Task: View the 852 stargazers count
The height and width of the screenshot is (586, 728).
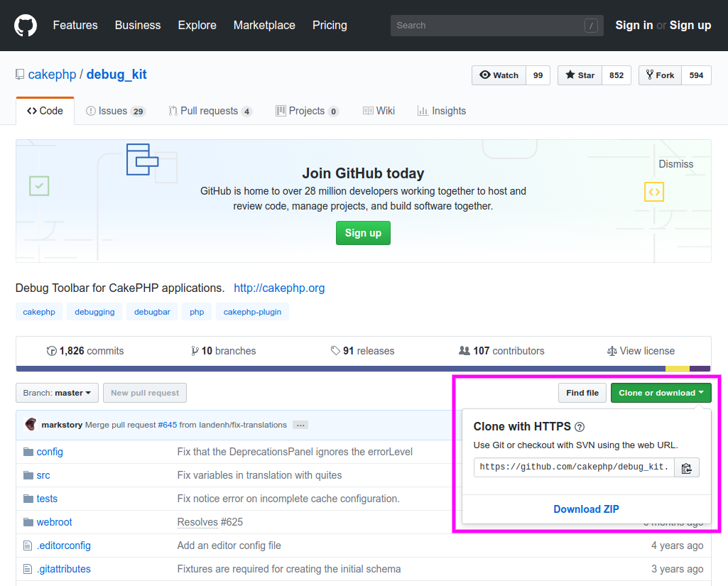Action: pos(616,75)
